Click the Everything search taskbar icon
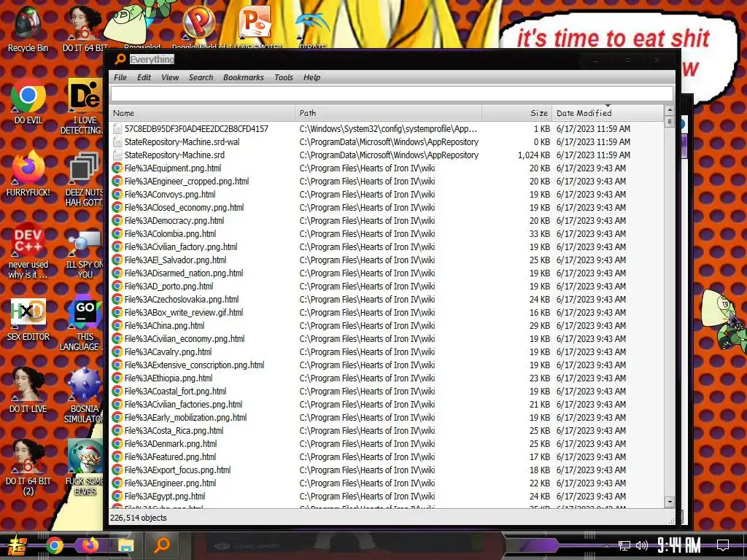The image size is (747, 560). click(162, 545)
